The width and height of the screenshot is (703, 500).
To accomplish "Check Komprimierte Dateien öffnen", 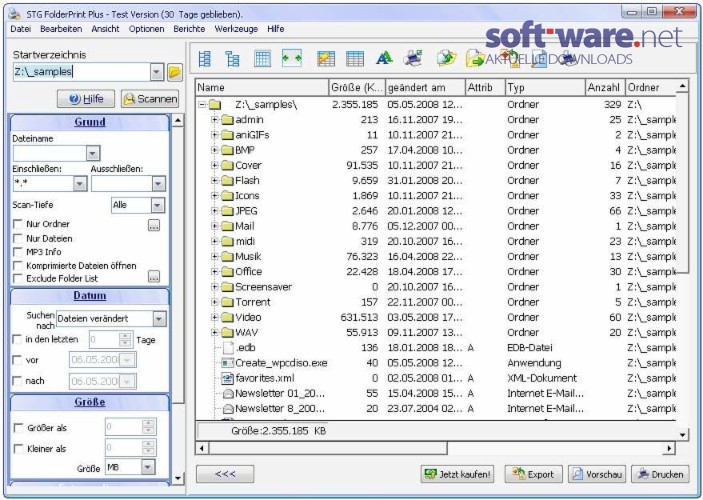I will point(18,265).
